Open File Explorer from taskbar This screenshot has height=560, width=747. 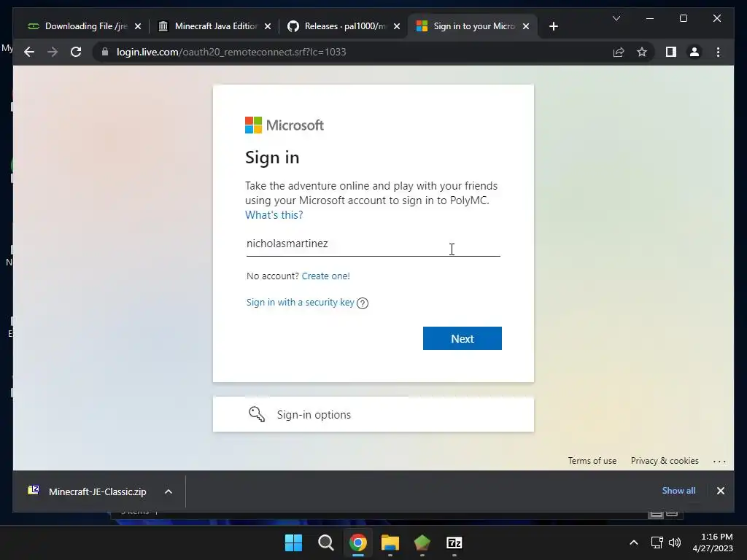pyautogui.click(x=390, y=542)
